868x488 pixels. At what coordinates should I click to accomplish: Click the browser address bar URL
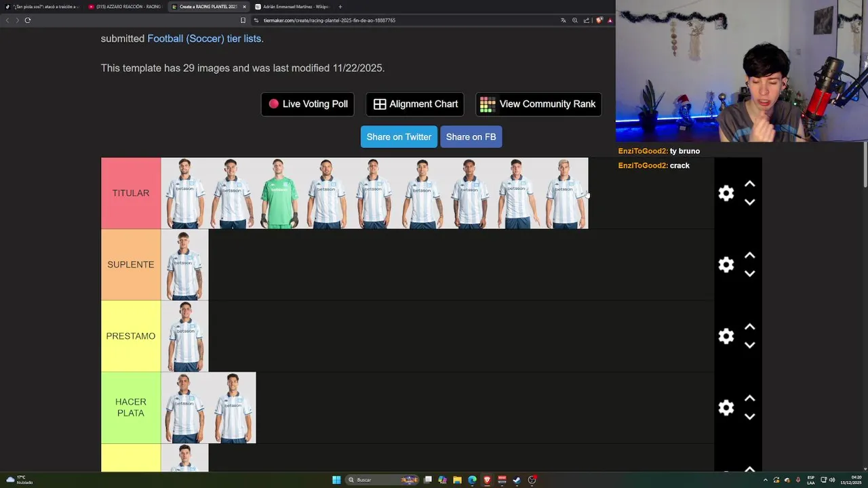[x=330, y=20]
